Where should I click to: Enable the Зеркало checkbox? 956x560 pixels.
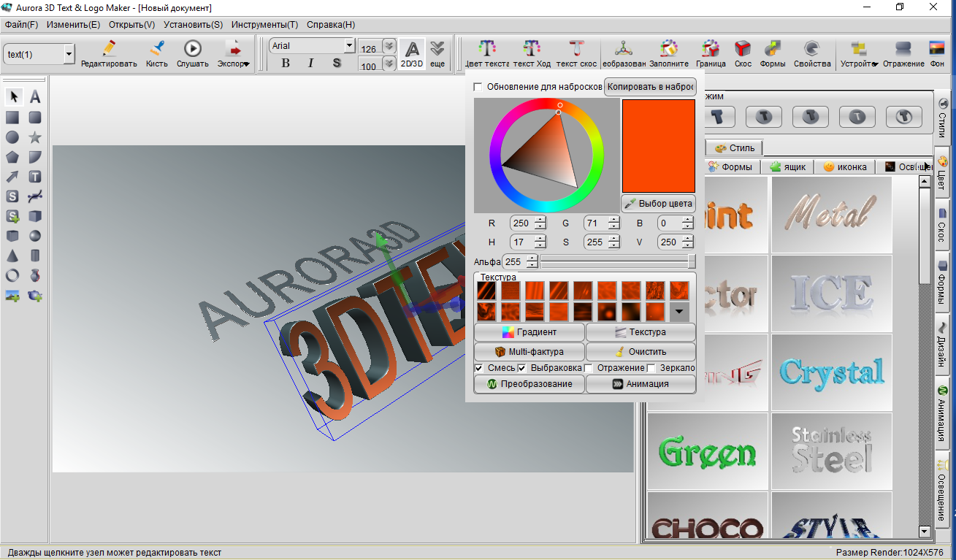652,368
